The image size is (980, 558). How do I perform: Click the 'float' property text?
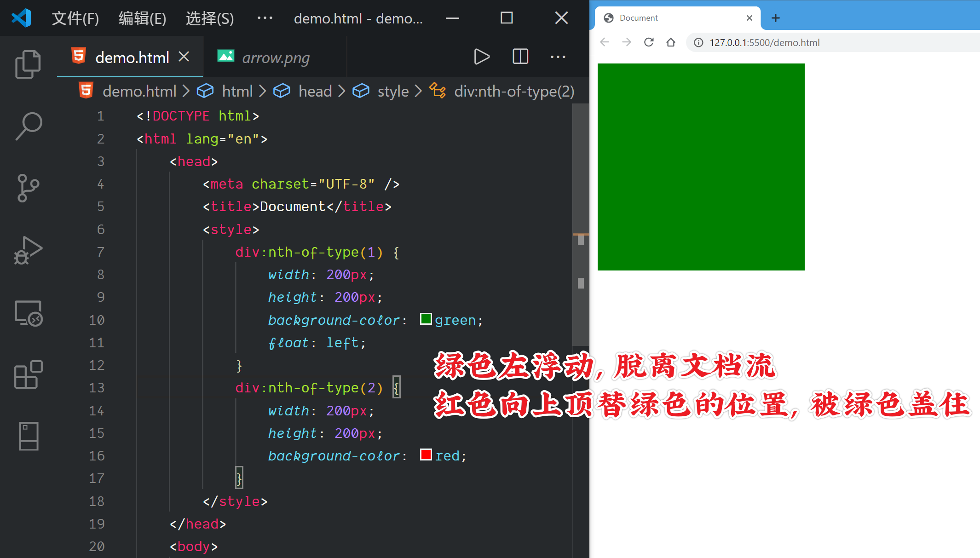click(x=288, y=343)
